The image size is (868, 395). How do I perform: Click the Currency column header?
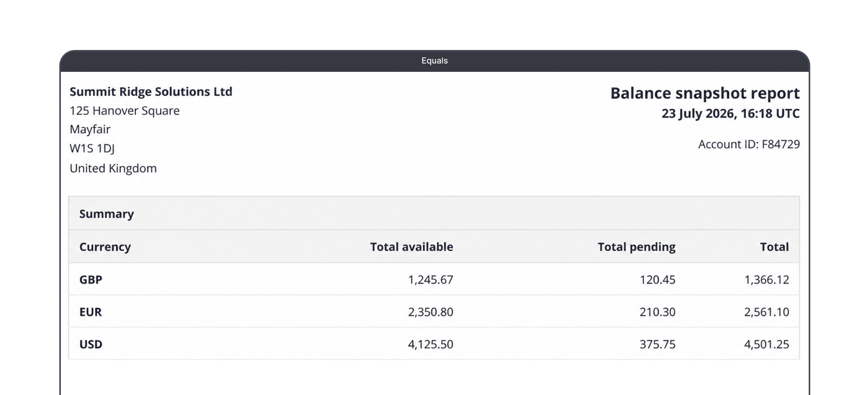pos(105,247)
